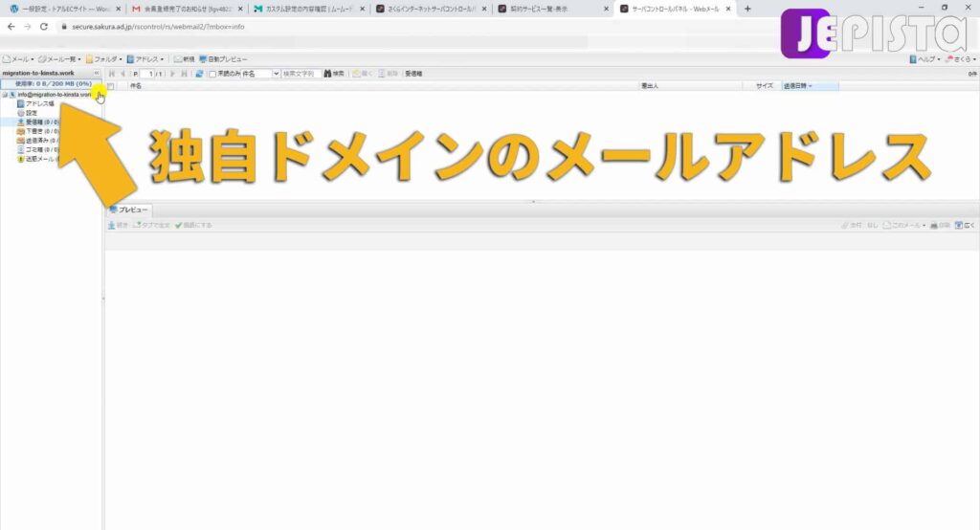Toggle the 自動プレビュー option
980x530 pixels.
click(x=223, y=59)
